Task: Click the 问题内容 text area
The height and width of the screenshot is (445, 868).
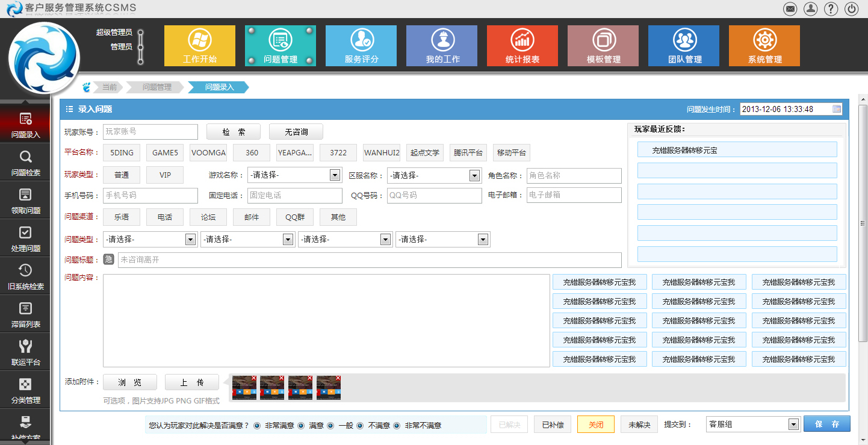Action: coord(326,320)
